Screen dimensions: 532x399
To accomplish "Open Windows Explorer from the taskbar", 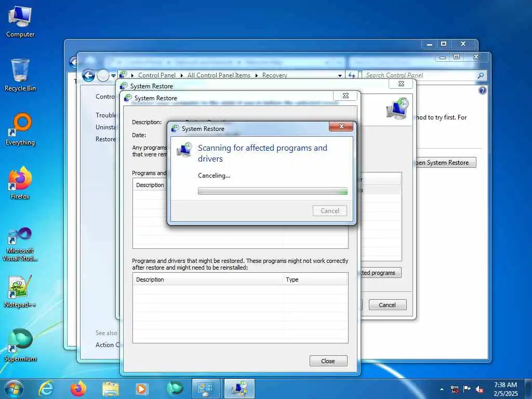I will pyautogui.click(x=111, y=389).
